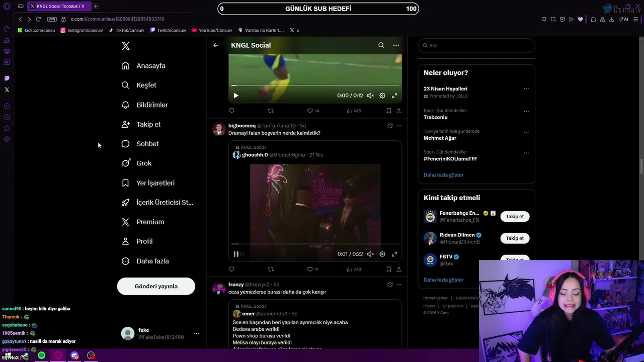The width and height of the screenshot is (644, 362).
Task: Click the browser address bar URL
Action: pyautogui.click(x=117, y=19)
